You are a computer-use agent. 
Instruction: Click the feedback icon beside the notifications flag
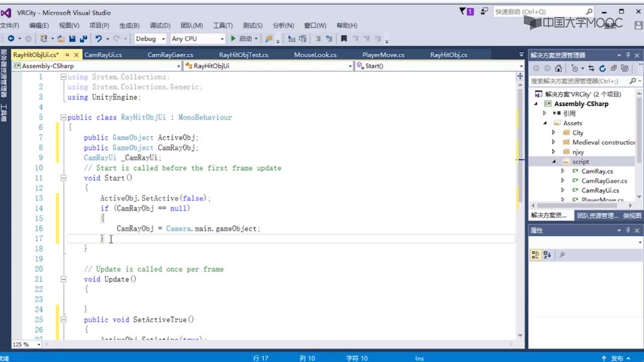click(485, 11)
